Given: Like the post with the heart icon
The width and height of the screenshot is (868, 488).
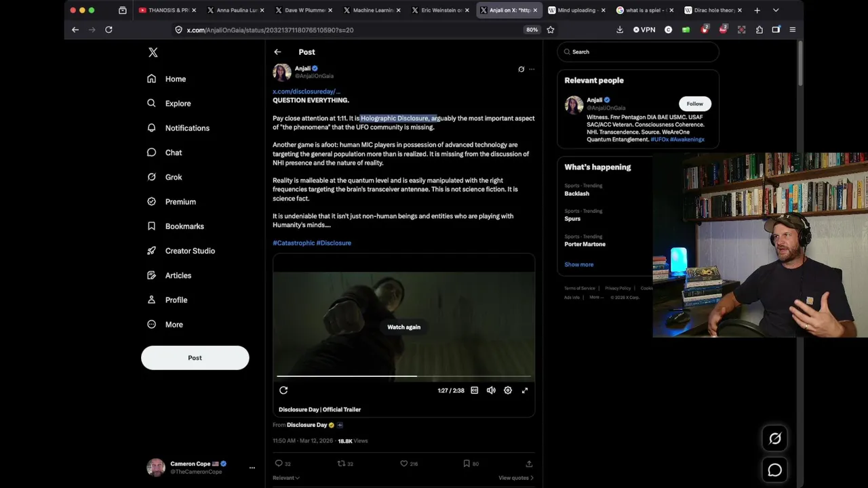Looking at the screenshot, I should pos(404,464).
